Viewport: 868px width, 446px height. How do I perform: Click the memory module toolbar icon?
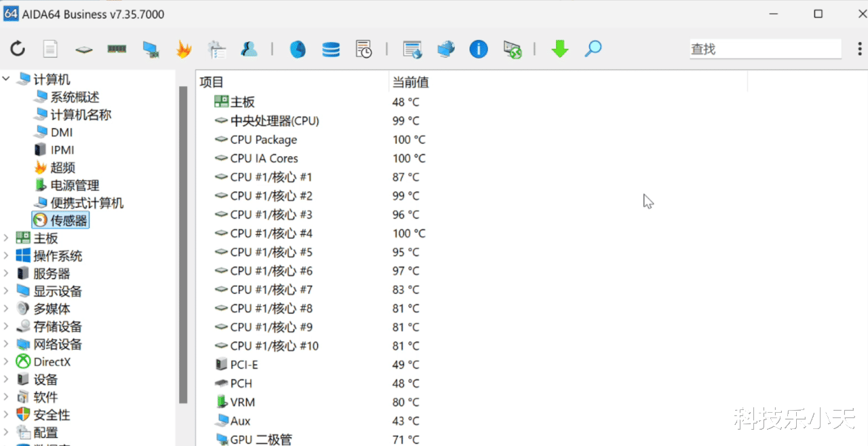tap(117, 49)
